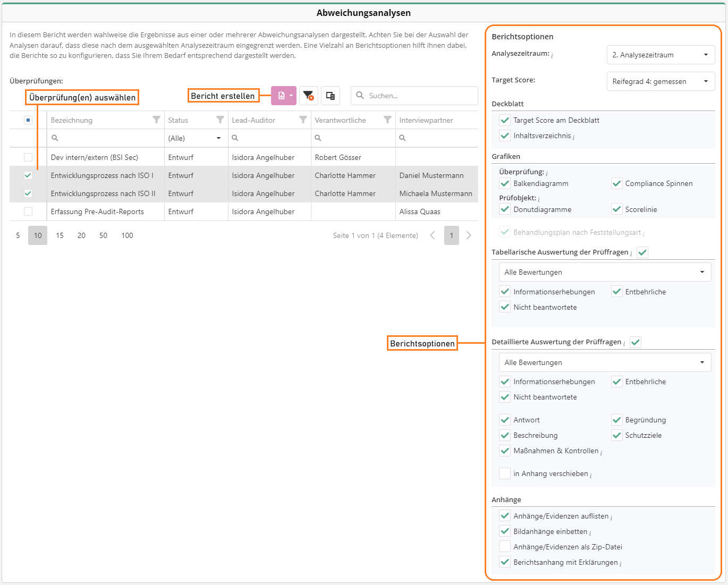Uncheck the Compliance Spinnen checkbox
The image size is (728, 585).
pyautogui.click(x=616, y=183)
